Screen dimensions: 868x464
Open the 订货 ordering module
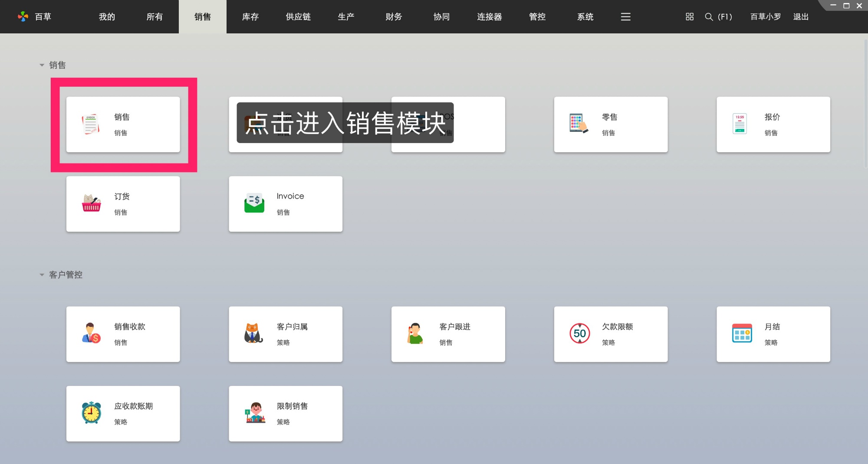[x=123, y=204]
